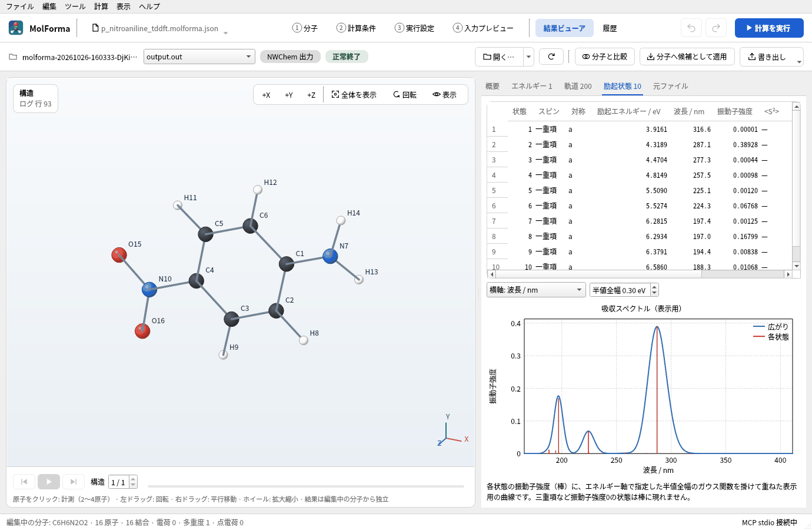Open the 横軸: 波長 / nm dropdown

(536, 290)
